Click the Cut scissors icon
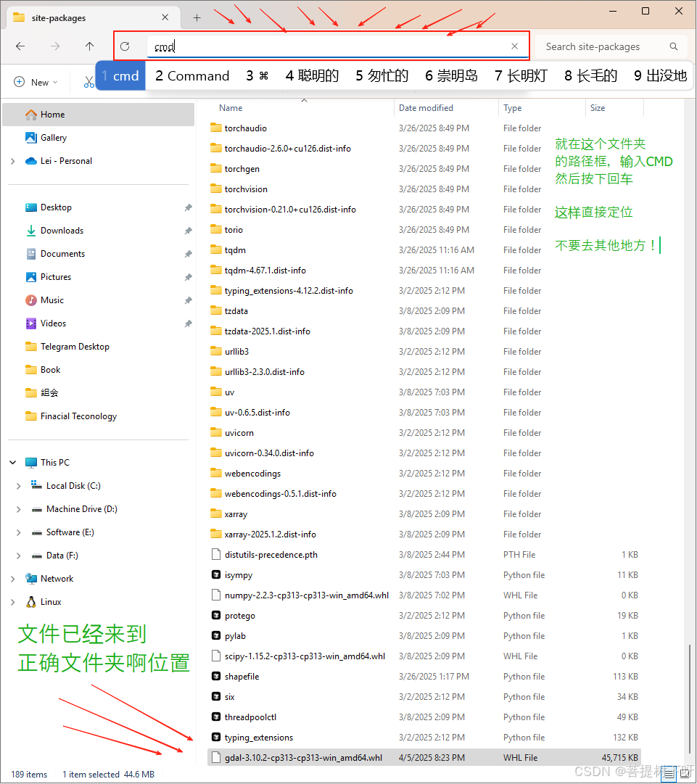 pyautogui.click(x=89, y=82)
